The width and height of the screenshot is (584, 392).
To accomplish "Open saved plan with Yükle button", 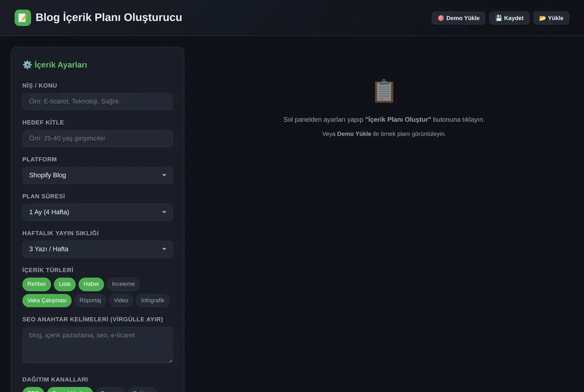I will tap(551, 18).
